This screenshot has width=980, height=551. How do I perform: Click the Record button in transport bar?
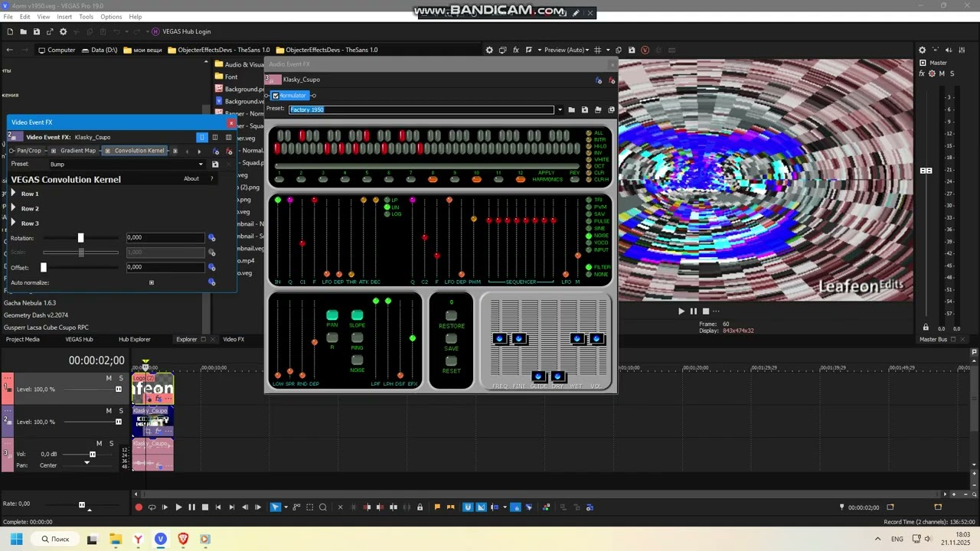(139, 507)
